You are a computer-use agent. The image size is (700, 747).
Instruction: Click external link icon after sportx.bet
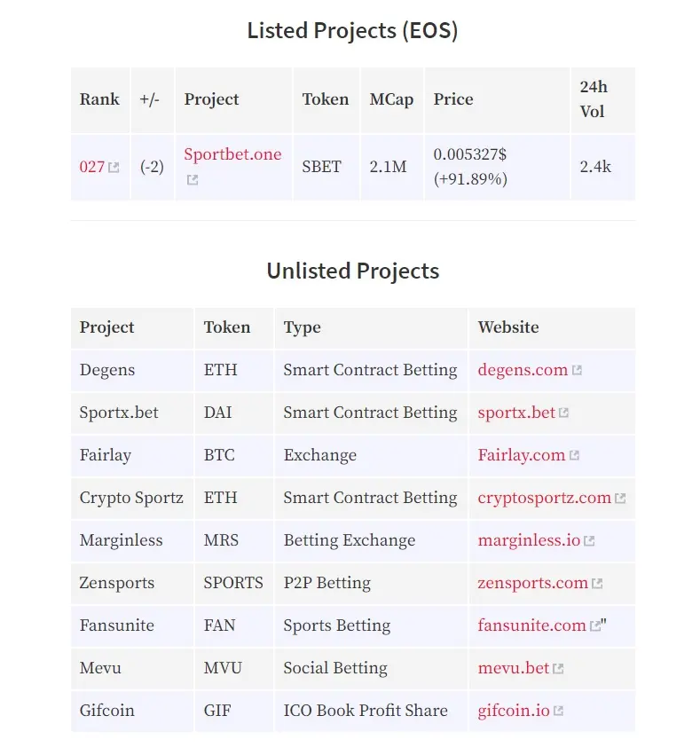[x=563, y=413]
